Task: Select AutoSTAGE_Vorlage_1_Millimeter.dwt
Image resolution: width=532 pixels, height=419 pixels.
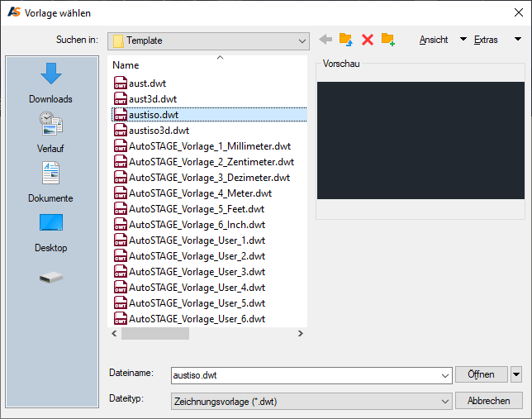Action: (210, 146)
